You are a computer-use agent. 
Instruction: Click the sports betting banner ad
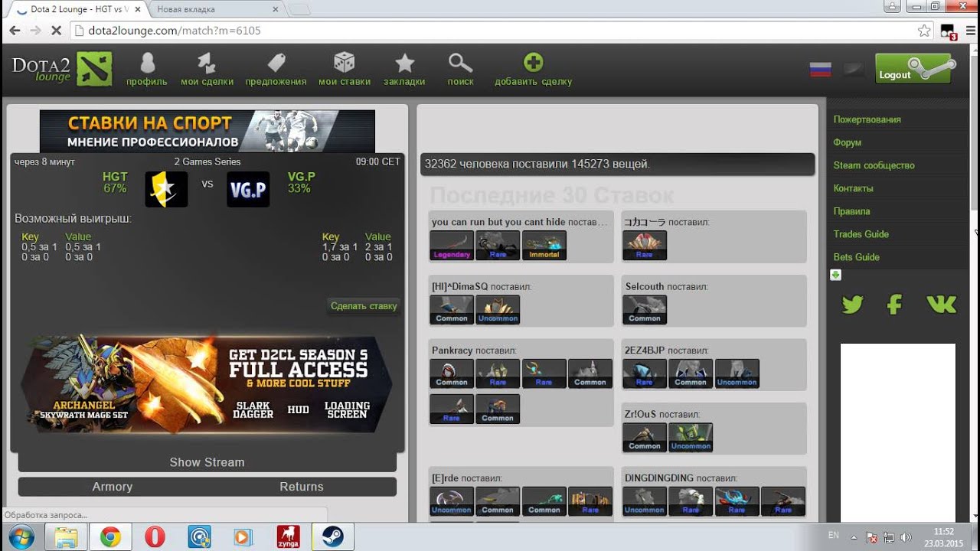click(207, 131)
